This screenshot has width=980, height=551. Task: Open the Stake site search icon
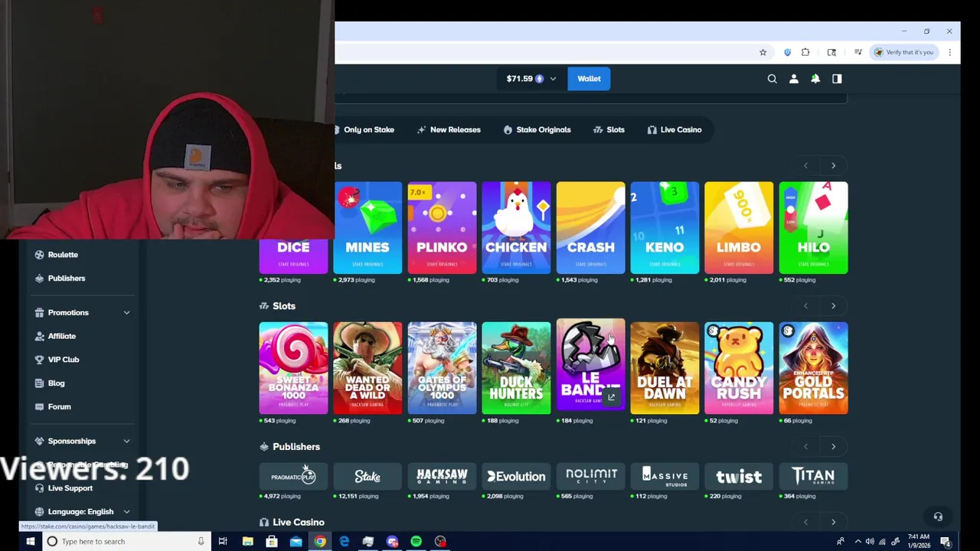tap(772, 78)
